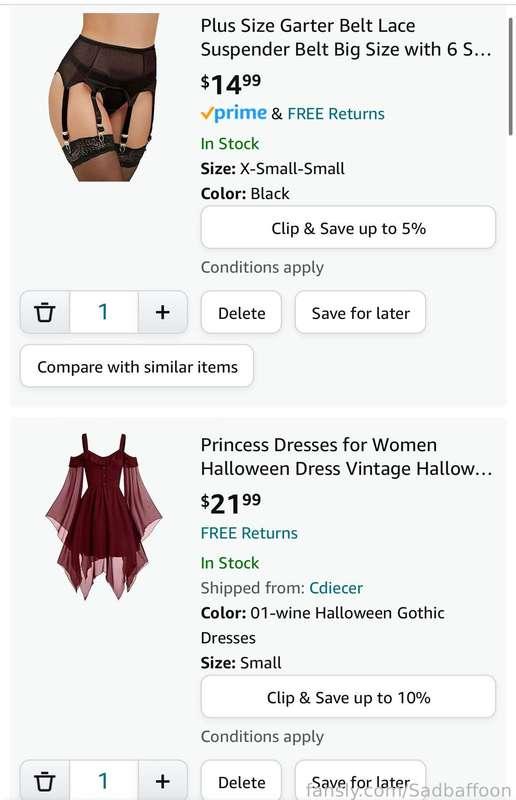Click FREE Returns link under garter belt
This screenshot has height=800, width=516.
(336, 113)
